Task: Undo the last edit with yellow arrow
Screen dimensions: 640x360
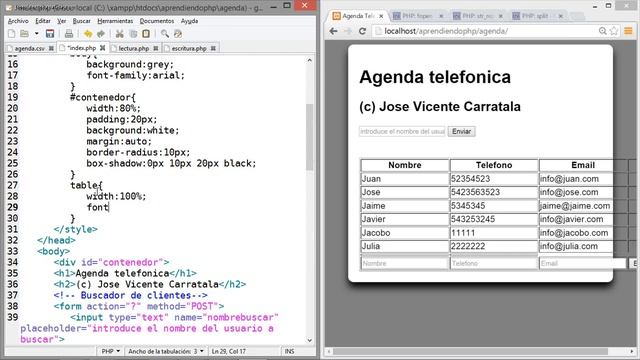Action: pos(88,34)
